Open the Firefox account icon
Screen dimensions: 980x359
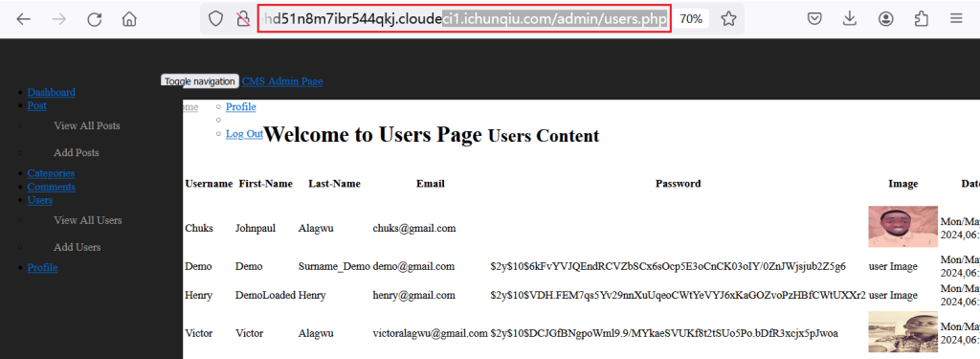click(885, 19)
